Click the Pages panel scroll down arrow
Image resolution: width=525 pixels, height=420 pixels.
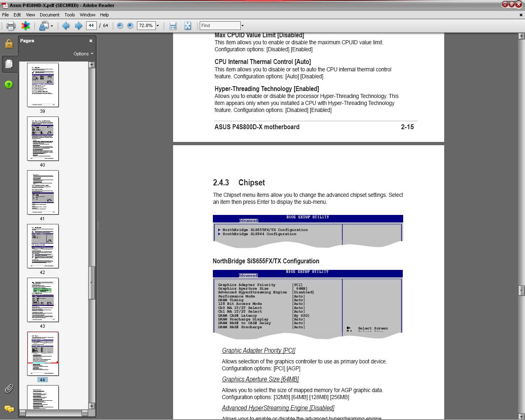tap(92, 406)
